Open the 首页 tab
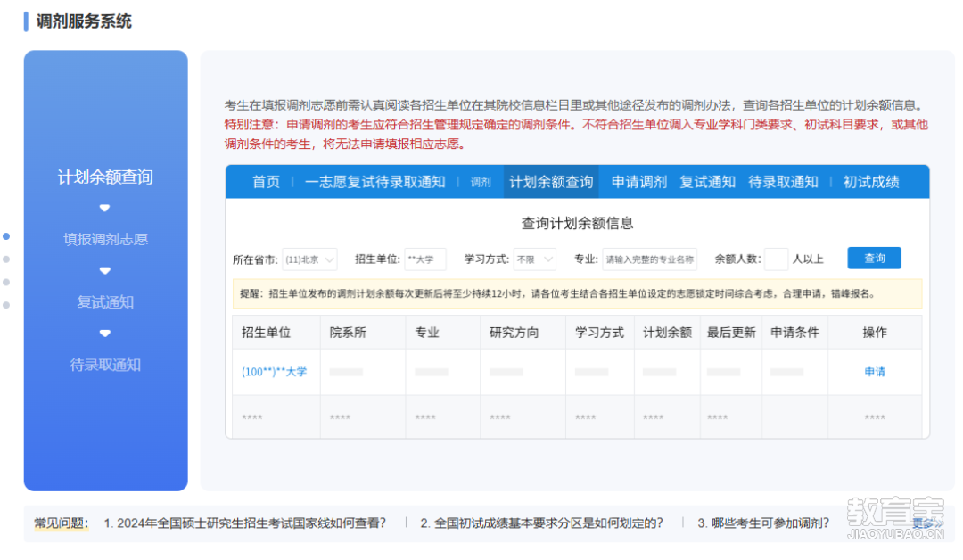 266,182
